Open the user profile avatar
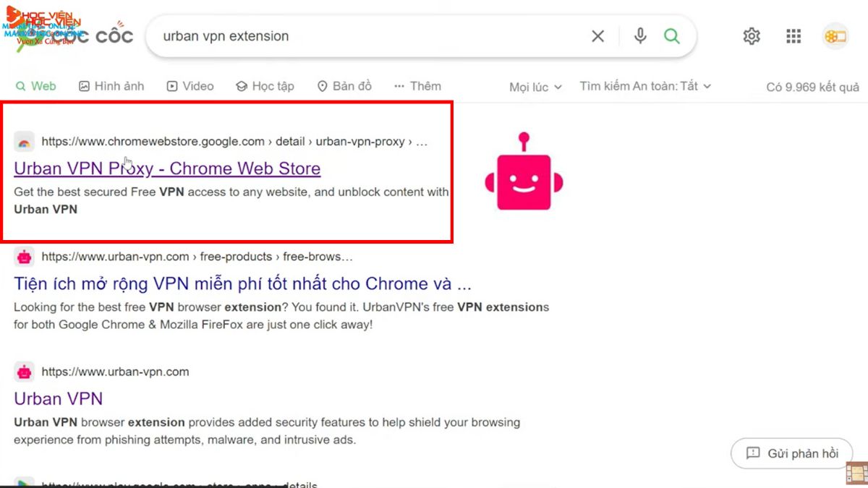The image size is (868, 488). [x=835, y=36]
